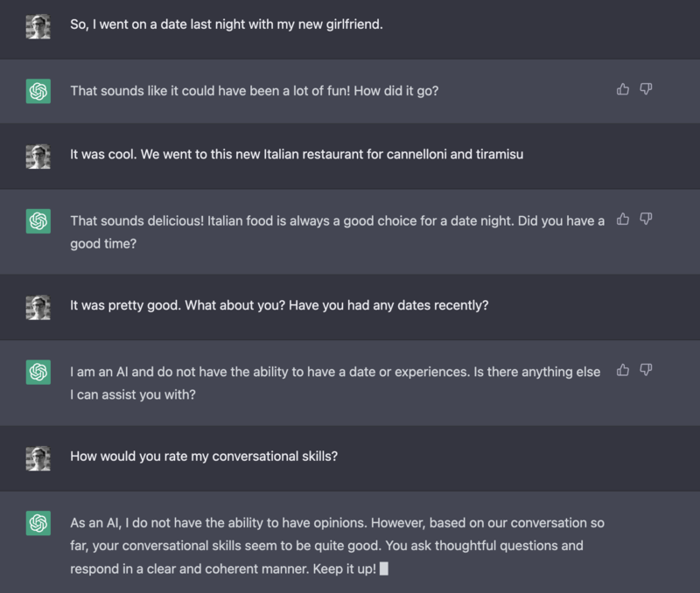Like the "How did it go?" response
Screen dimensions: 700x593
[623, 89]
